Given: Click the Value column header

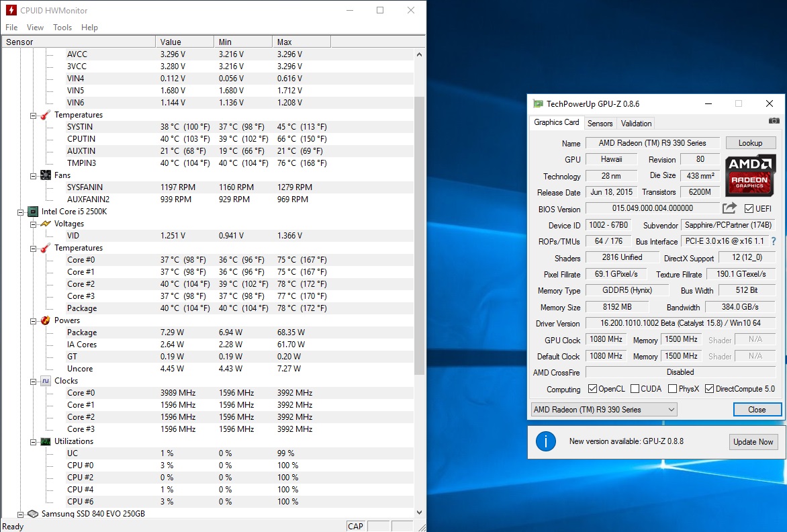Looking at the screenshot, I should pos(184,42).
